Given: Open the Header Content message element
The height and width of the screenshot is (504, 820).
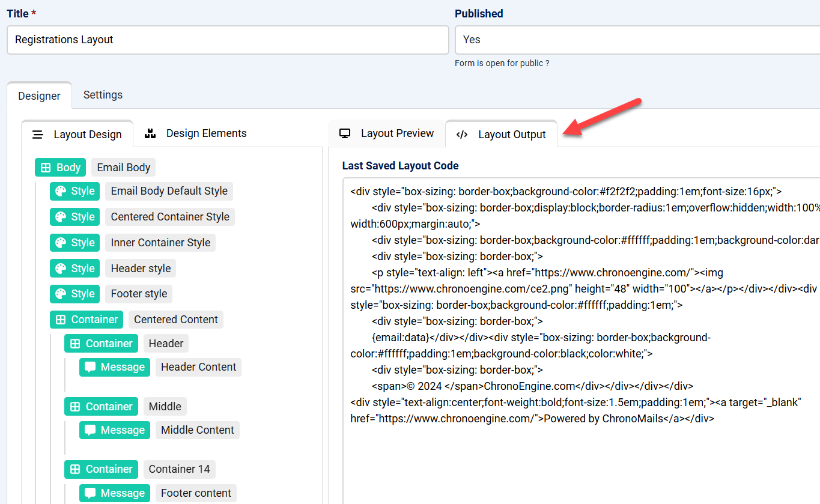Looking at the screenshot, I should (x=198, y=366).
